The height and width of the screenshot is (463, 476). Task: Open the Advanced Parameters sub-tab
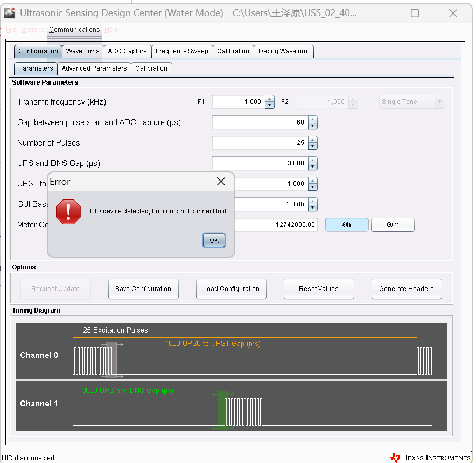[x=94, y=68]
